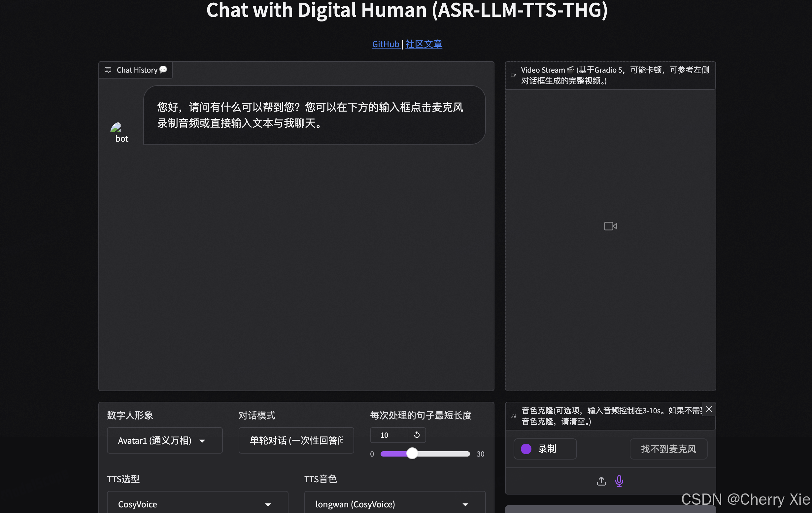This screenshot has width=812, height=513.
Task: Click the Chat History label icon
Action: click(108, 70)
